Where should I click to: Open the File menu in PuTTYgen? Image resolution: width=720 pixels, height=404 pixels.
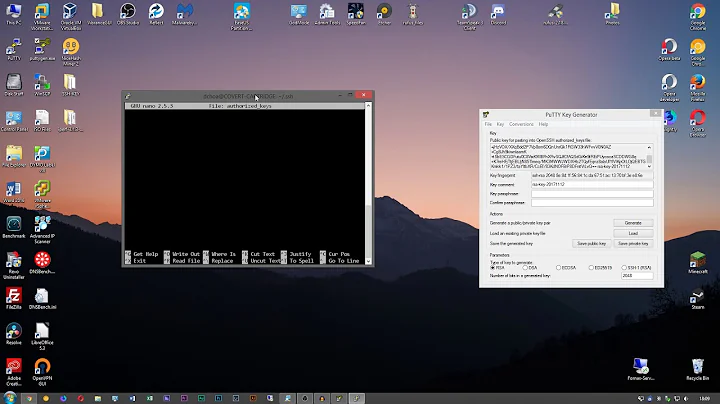(489, 124)
